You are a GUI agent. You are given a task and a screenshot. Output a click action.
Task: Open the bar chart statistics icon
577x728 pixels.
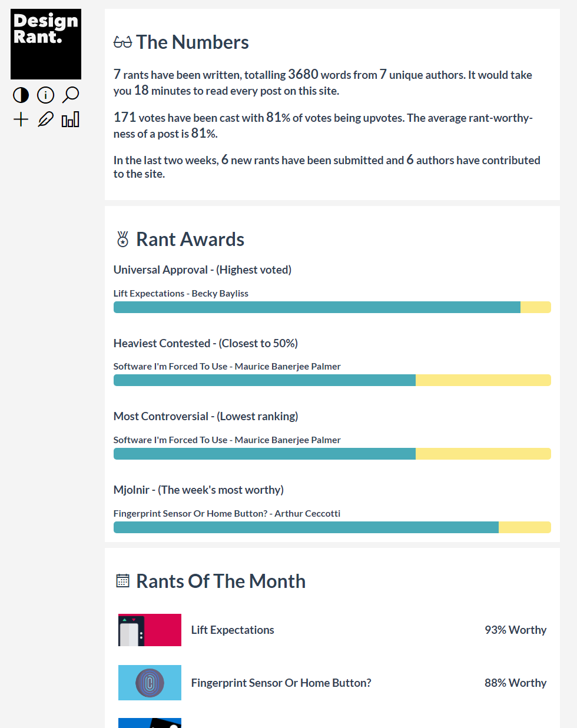pyautogui.click(x=70, y=119)
